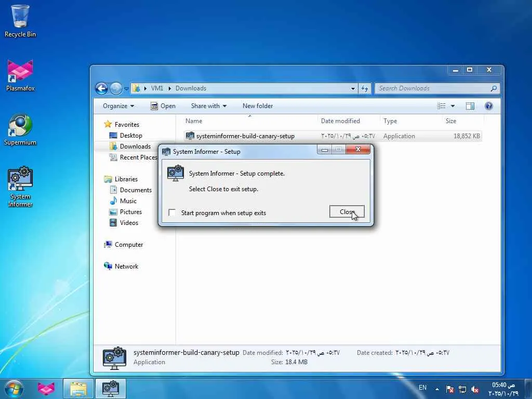Viewport: 532px width, 399px height.
Task: Select Libraries in navigation pane
Action: (x=126, y=179)
